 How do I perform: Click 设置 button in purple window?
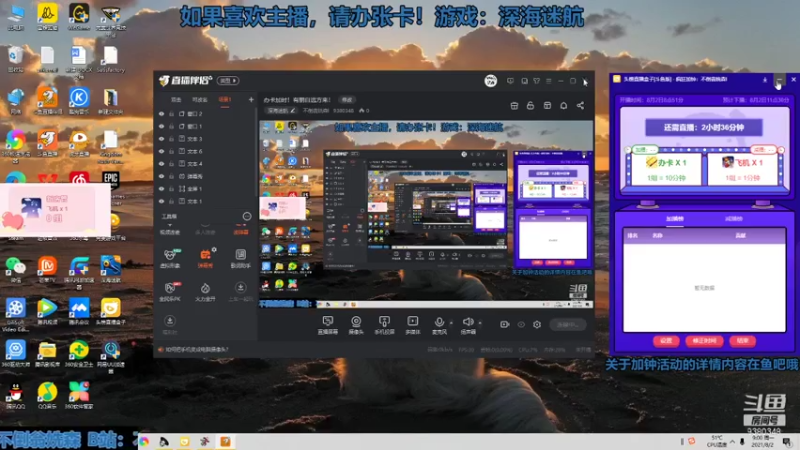666,341
